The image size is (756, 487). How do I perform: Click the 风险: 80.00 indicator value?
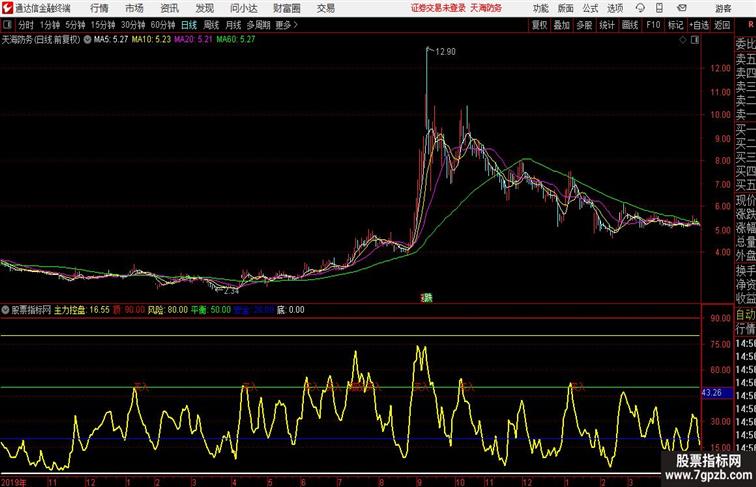pyautogui.click(x=167, y=310)
